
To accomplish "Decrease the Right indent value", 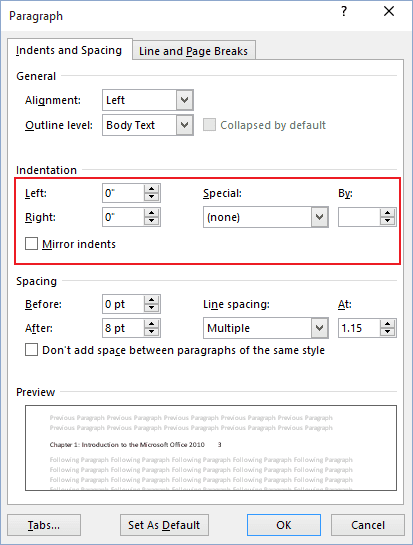I will pos(152,221).
